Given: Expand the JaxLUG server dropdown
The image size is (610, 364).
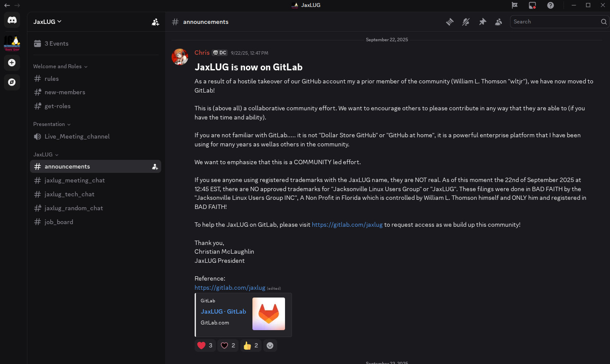Looking at the screenshot, I should tap(47, 21).
